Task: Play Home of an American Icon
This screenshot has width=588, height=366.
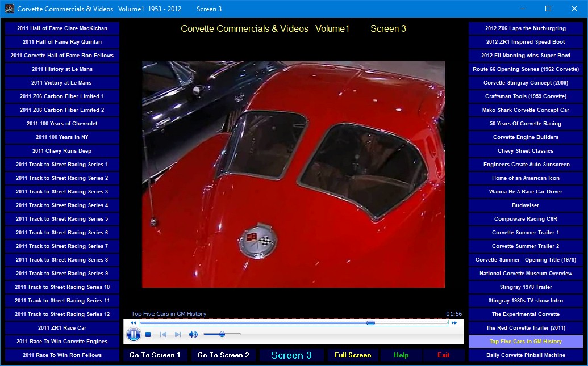Action: pyautogui.click(x=526, y=178)
